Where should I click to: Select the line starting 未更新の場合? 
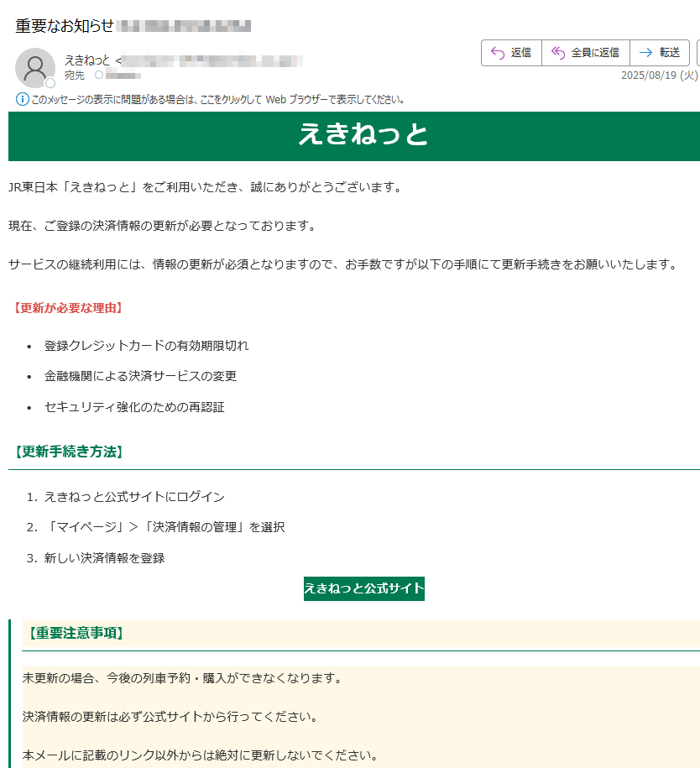(182, 678)
